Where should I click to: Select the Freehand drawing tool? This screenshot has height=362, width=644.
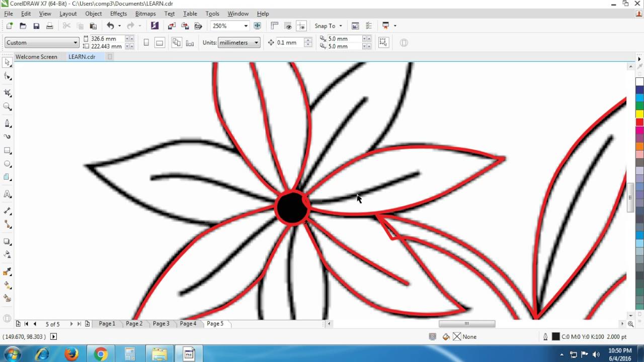(7, 123)
